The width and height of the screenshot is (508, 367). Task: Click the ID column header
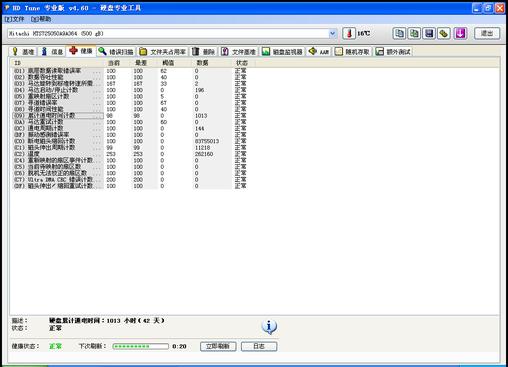tap(58, 63)
